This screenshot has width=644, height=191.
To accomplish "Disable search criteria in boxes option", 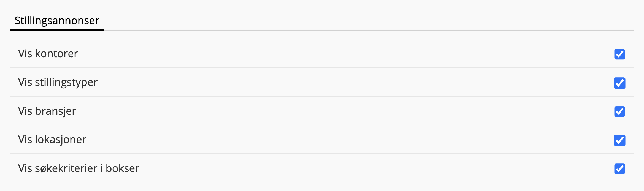I will point(619,169).
